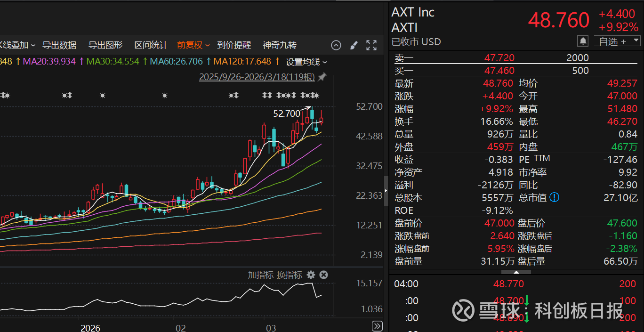Jump to latest bars with the double-arrow button
644x332 pixels.
click(377, 326)
